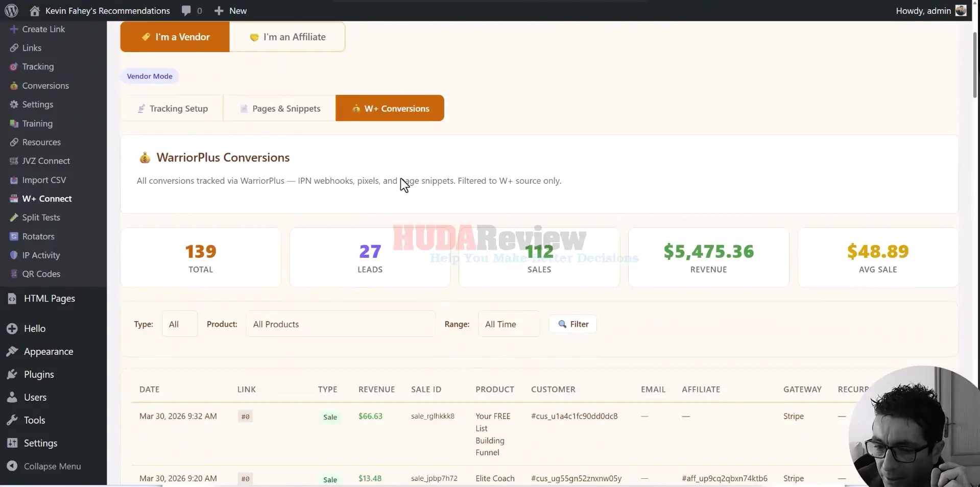Click the Training sidebar icon
980x487 pixels.
pyautogui.click(x=14, y=124)
